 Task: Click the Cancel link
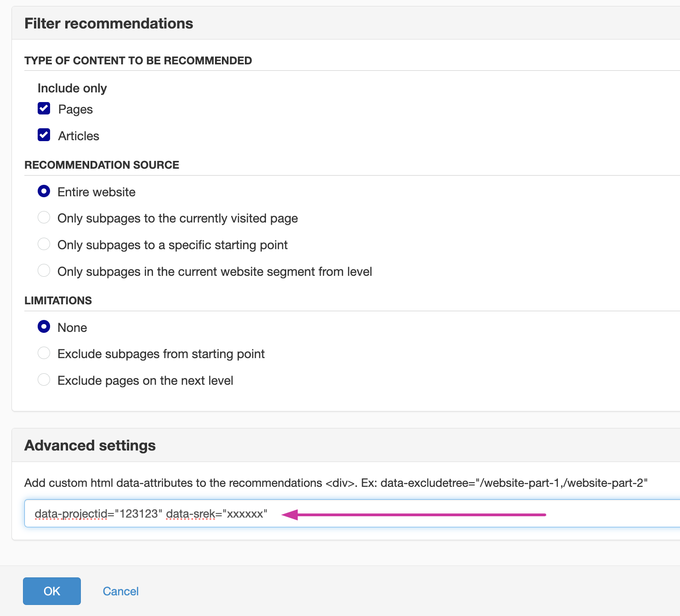[120, 591]
